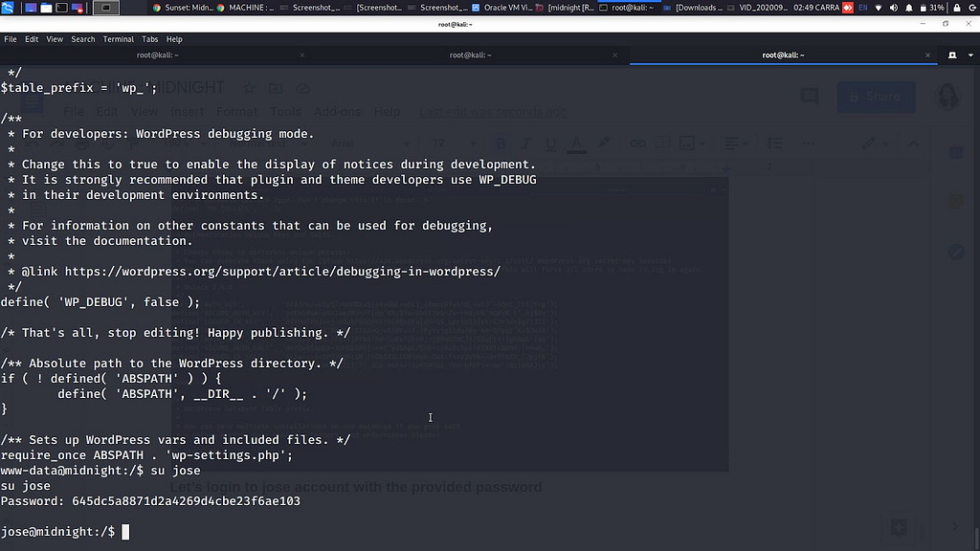Open the File menu

coord(11,38)
